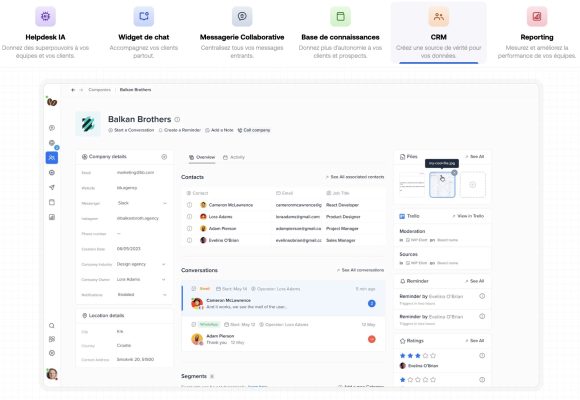Click the user avatar at sidebar bottom
Image resolution: width=580 pixels, height=400 pixels.
(x=52, y=374)
